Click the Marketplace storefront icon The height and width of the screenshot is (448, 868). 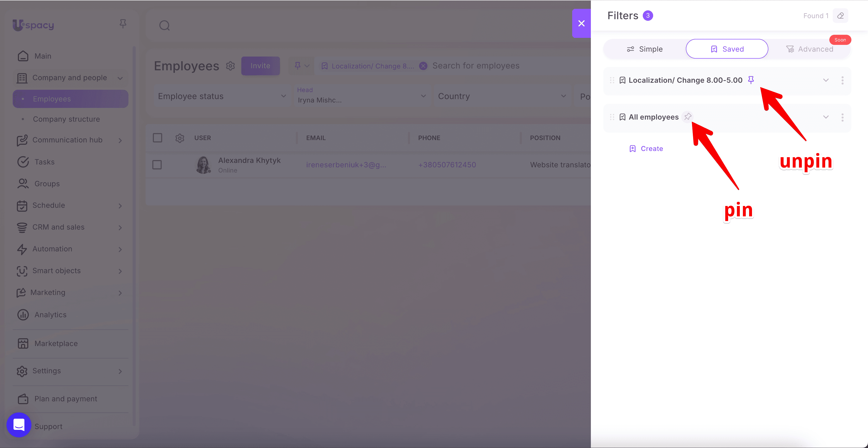click(x=23, y=343)
